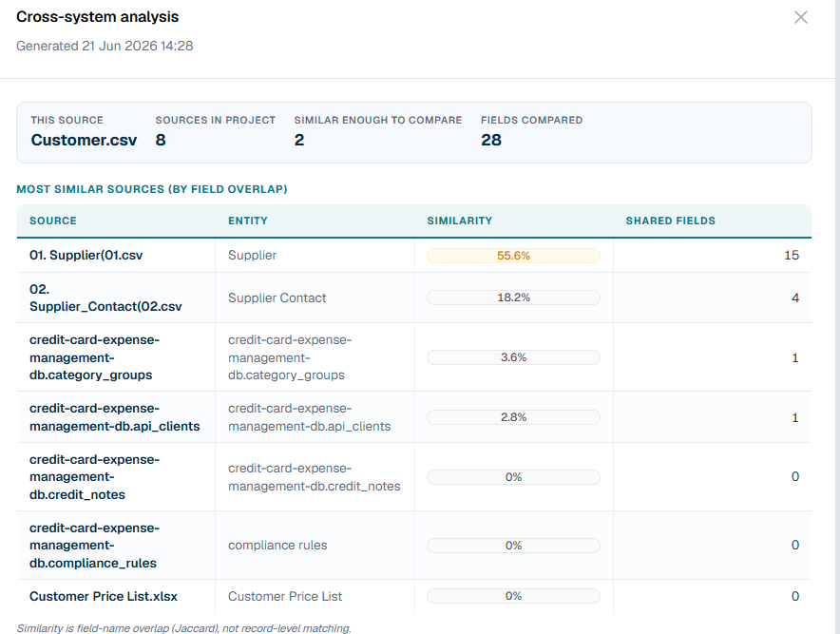Select the Customer Price List.xlsx source

(104, 597)
